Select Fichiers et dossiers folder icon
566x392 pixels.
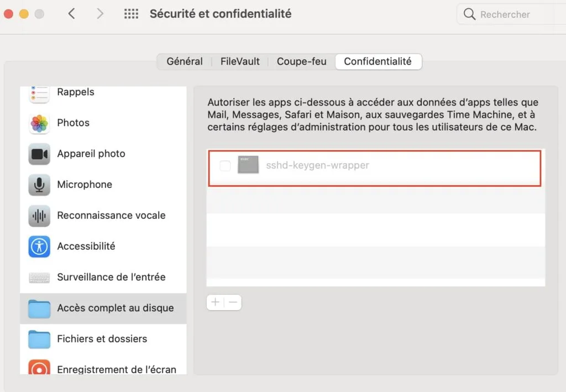39,339
